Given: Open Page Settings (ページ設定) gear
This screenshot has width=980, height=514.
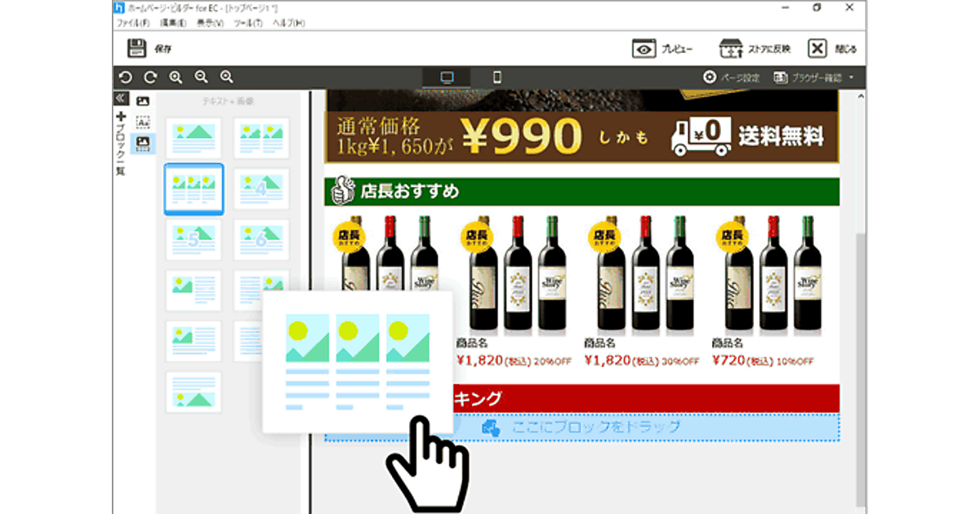Looking at the screenshot, I should (710, 78).
